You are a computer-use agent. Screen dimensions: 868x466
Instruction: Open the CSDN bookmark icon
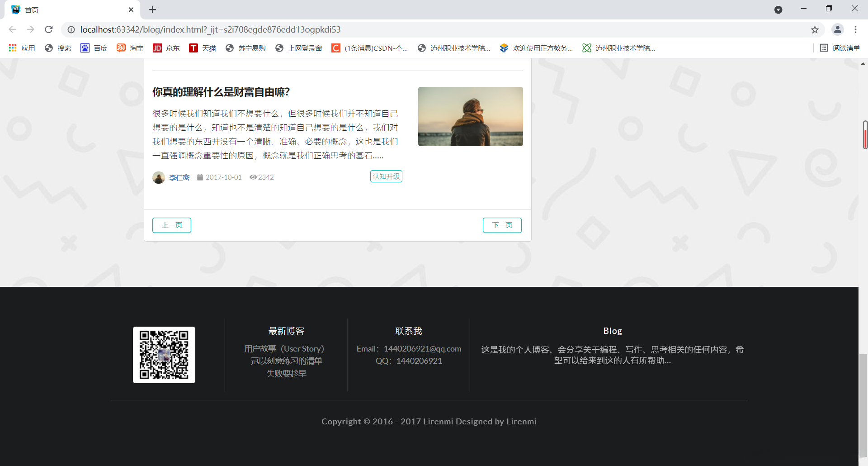336,48
